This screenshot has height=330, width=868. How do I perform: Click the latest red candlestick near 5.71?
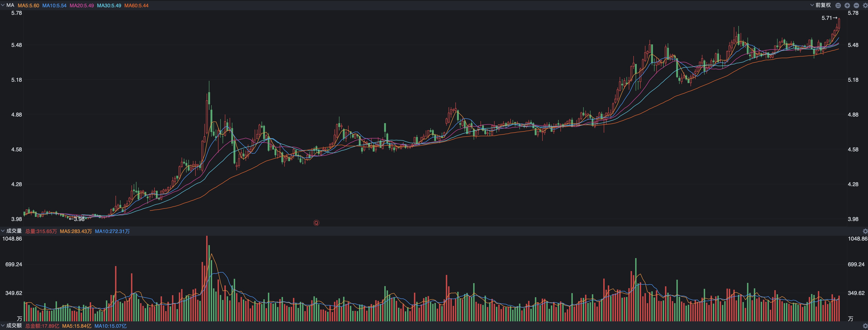coord(839,24)
